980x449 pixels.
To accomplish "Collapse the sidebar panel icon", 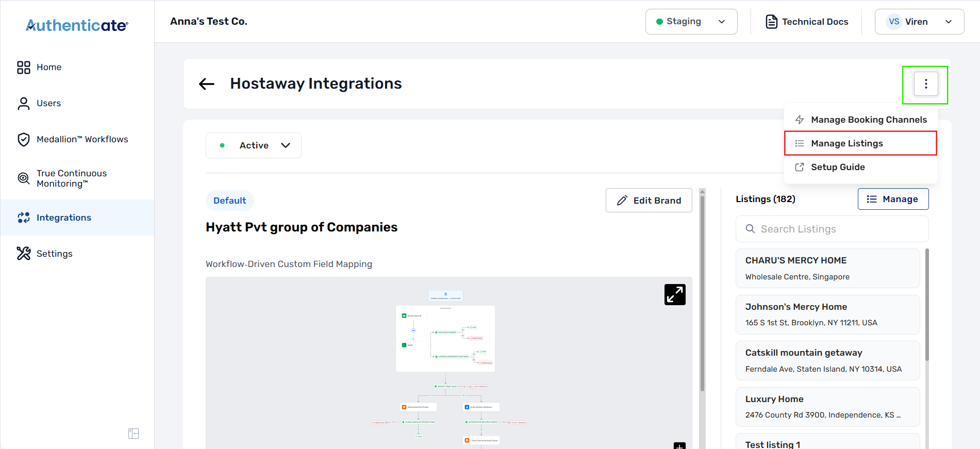I will [134, 434].
